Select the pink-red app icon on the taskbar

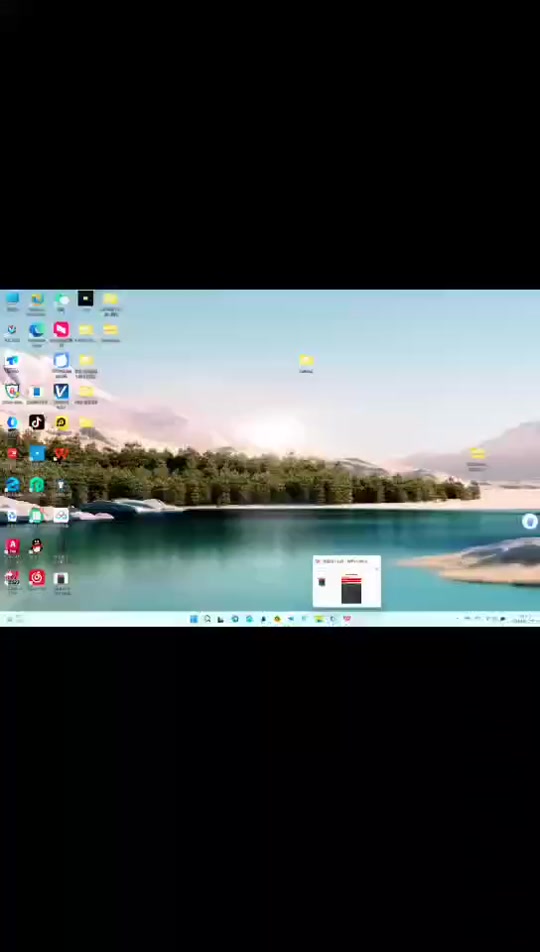(x=347, y=619)
